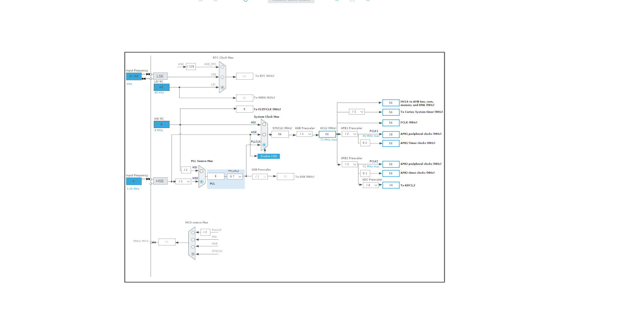Click the LSE oscillator block
The image size is (644, 330).
point(160,76)
